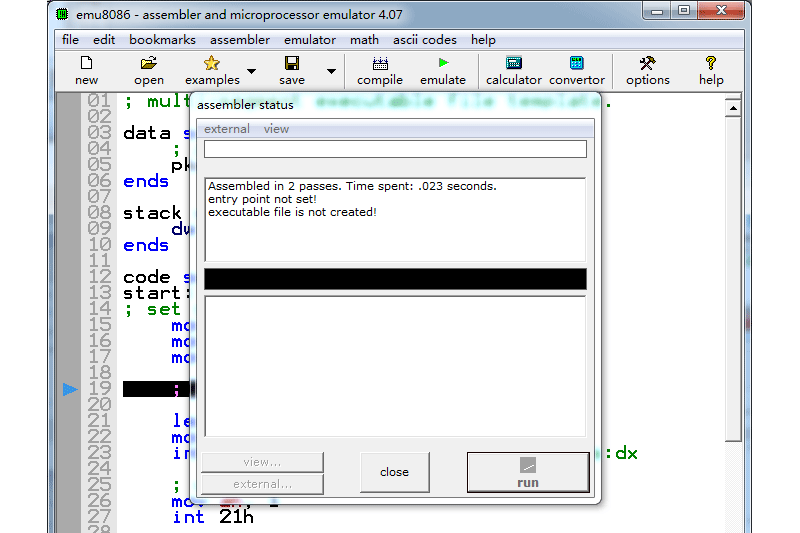Click 'code' text on line 12
The width and height of the screenshot is (800, 533).
[146, 277]
